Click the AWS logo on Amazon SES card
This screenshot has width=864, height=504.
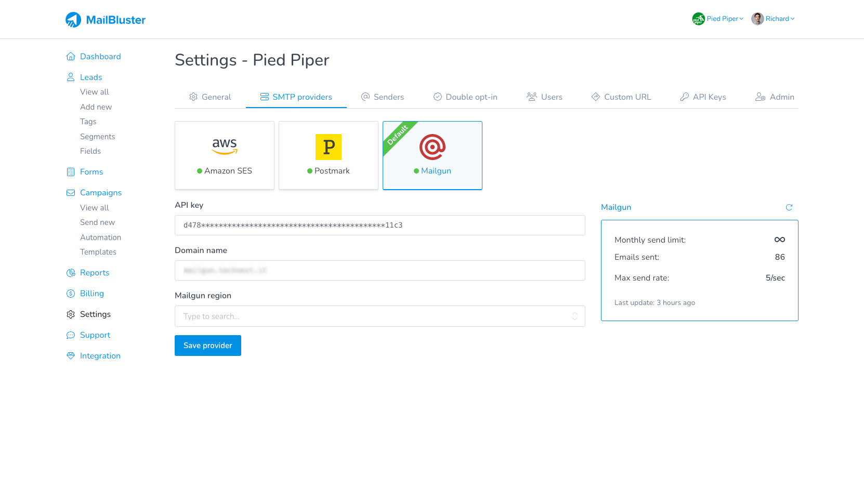pyautogui.click(x=225, y=146)
